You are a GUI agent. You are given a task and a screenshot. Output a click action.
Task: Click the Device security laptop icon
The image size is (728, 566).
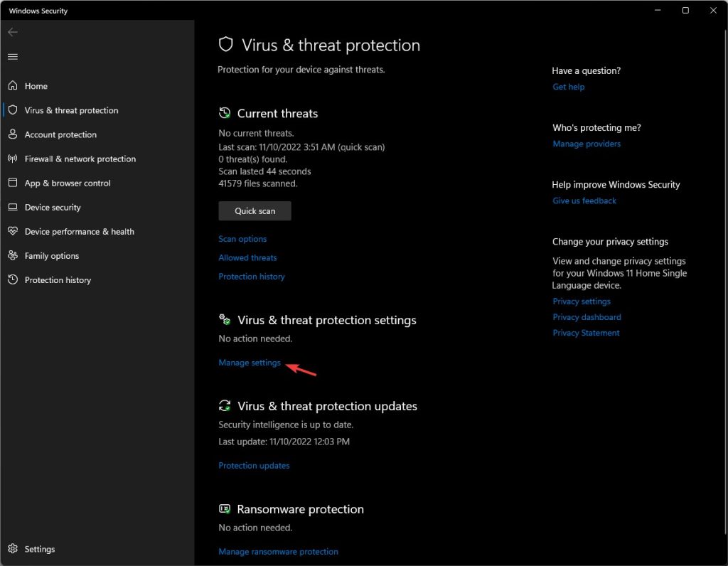(12, 206)
